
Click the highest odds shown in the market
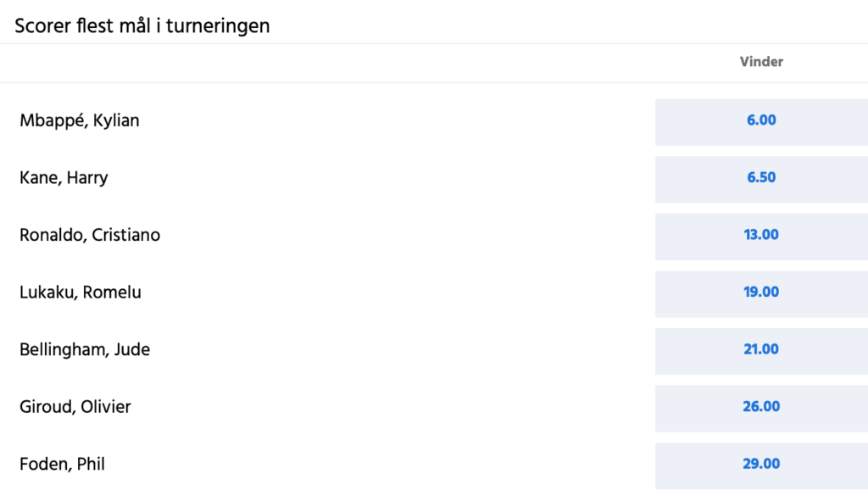click(760, 464)
